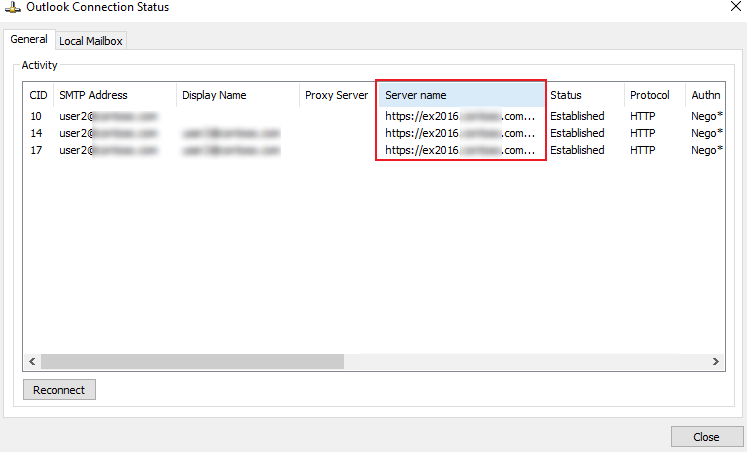Click HTTP protocol cell in CID 17 row

point(643,150)
